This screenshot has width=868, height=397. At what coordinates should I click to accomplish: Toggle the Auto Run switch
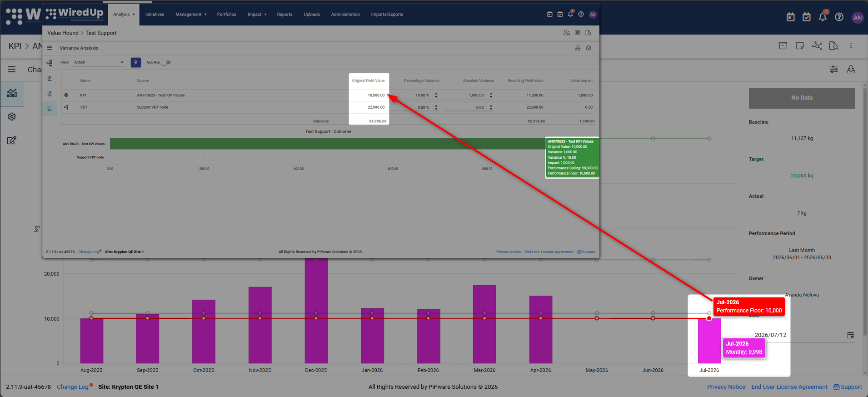(166, 62)
